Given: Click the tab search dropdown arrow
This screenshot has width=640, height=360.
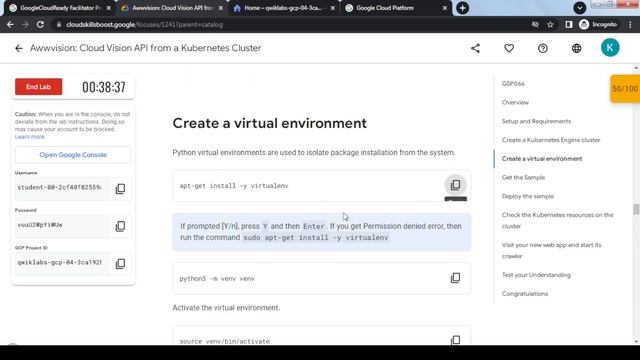Looking at the screenshot, I should [579, 8].
